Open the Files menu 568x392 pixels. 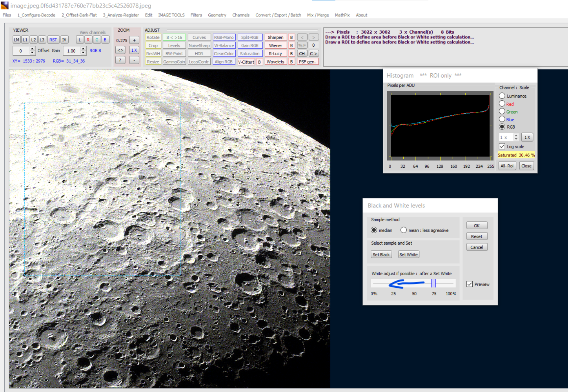tap(7, 15)
